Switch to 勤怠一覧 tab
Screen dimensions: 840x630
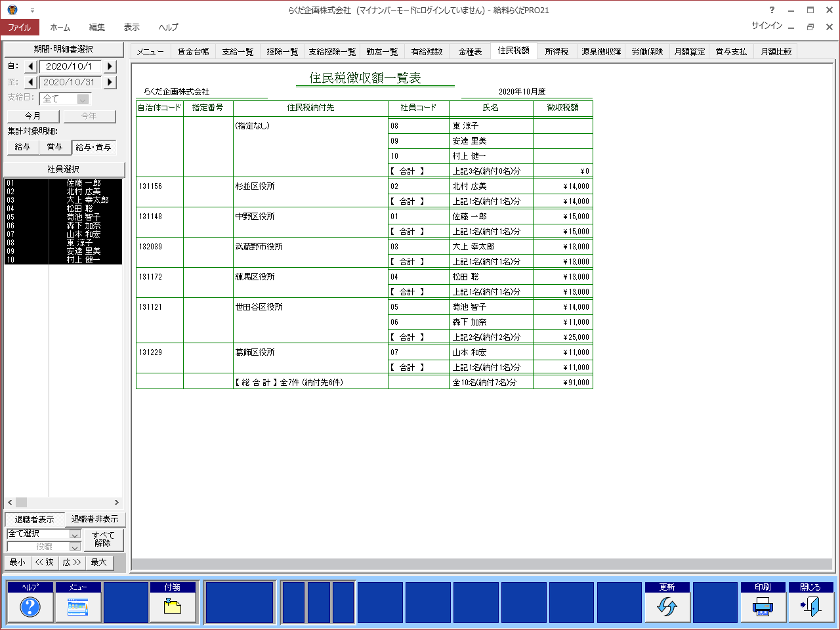click(383, 51)
